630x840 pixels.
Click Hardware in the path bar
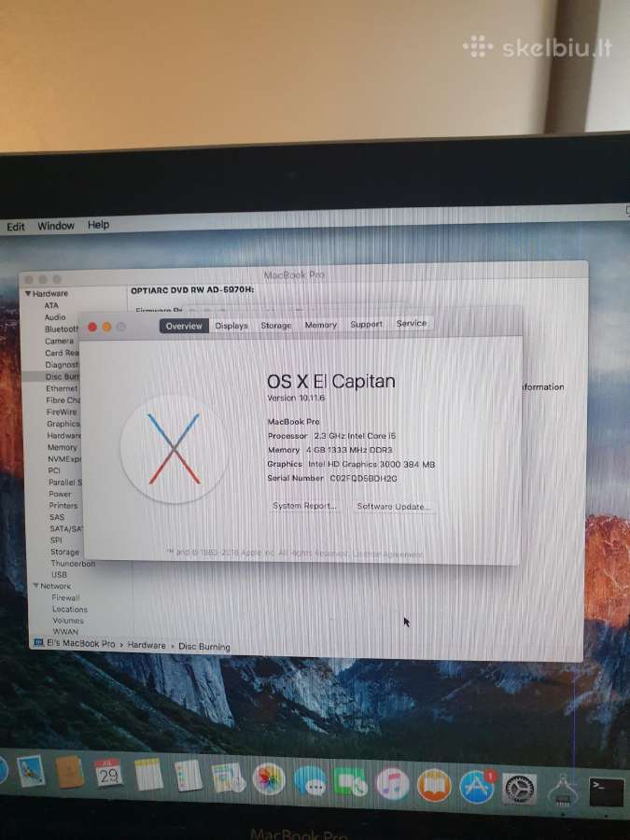147,645
